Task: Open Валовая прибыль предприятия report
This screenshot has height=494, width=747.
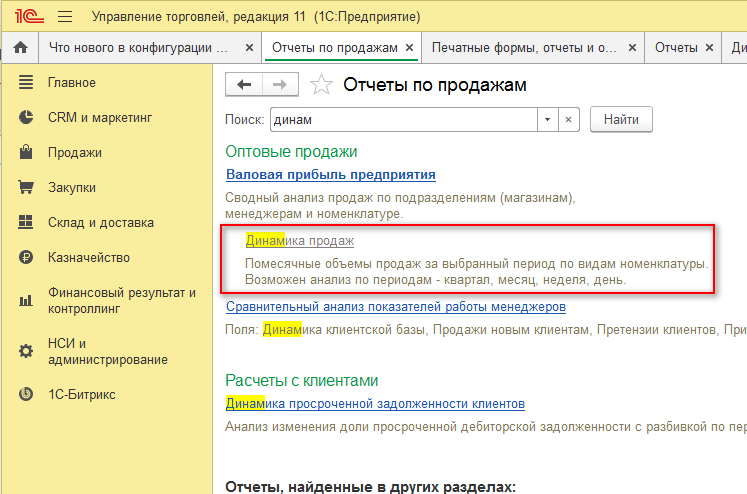Action: 330,174
